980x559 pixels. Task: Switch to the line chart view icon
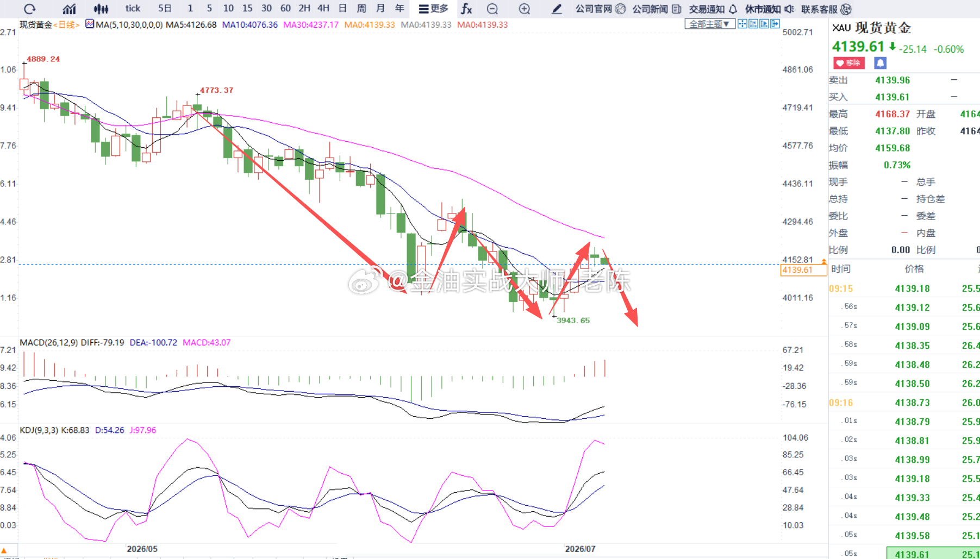69,9
